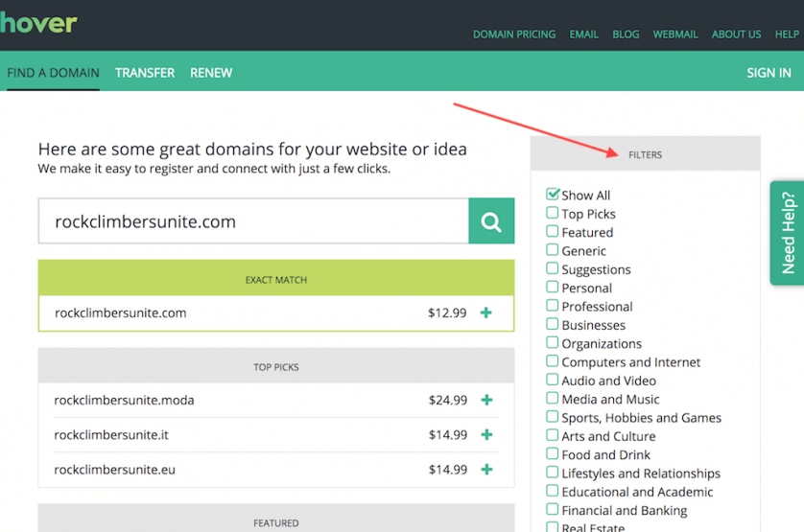Enable the Featured filter checkbox
This screenshot has width=804, height=532.
coord(553,231)
